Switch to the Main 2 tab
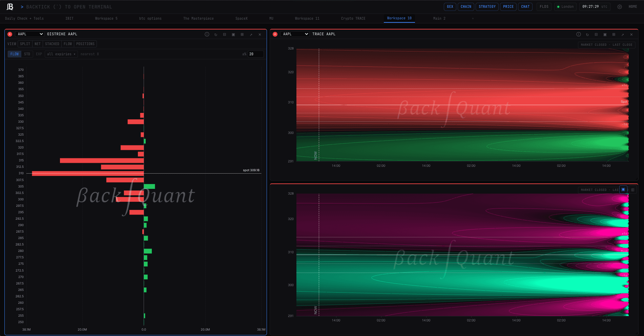Viewport: 644px width, 336px height. point(439,18)
